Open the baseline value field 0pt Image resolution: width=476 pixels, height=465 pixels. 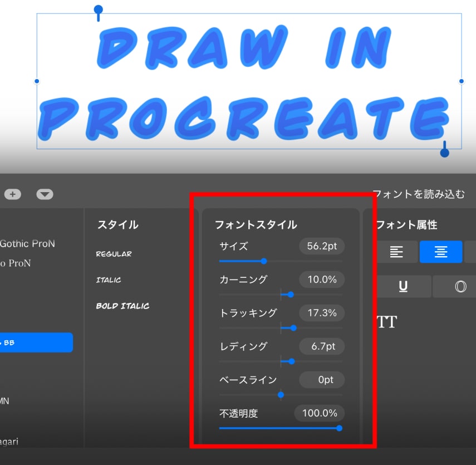(x=322, y=380)
